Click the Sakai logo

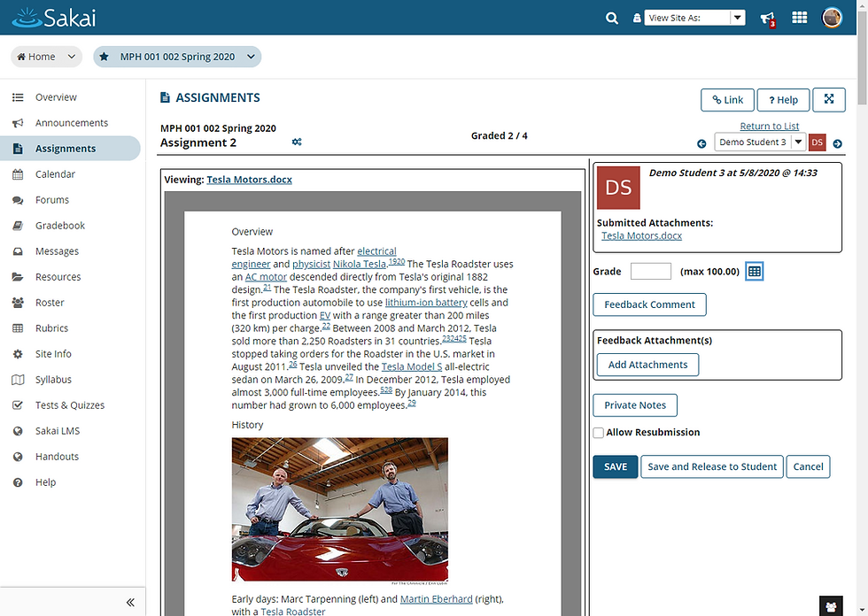(x=54, y=18)
